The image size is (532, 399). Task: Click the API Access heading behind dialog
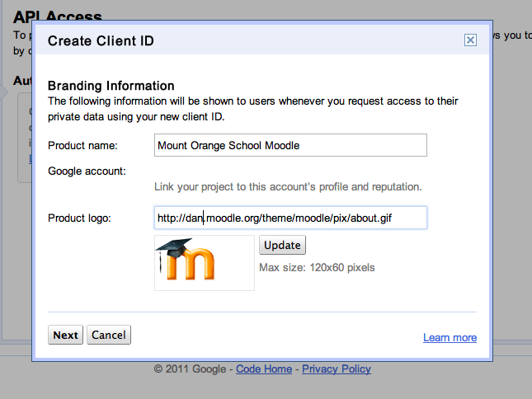pos(58,16)
